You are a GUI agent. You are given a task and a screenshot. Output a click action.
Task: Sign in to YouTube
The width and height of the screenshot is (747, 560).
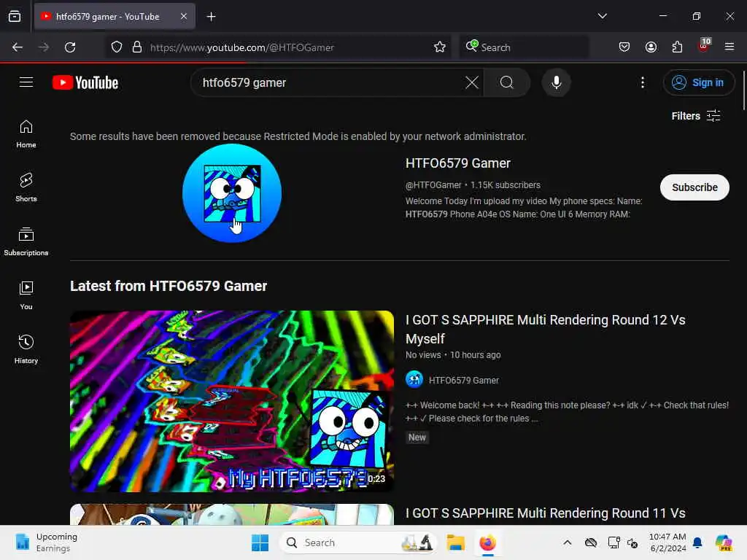pos(698,82)
